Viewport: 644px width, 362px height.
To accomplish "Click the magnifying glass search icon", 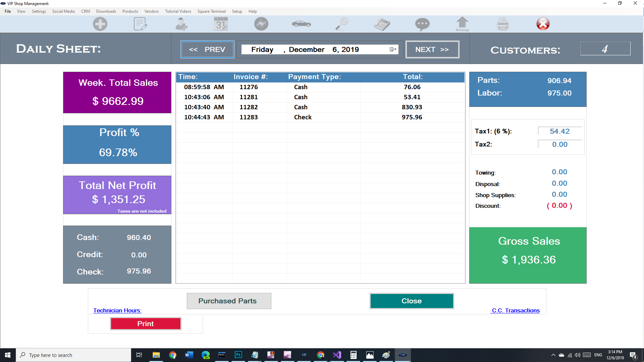I will tap(342, 24).
